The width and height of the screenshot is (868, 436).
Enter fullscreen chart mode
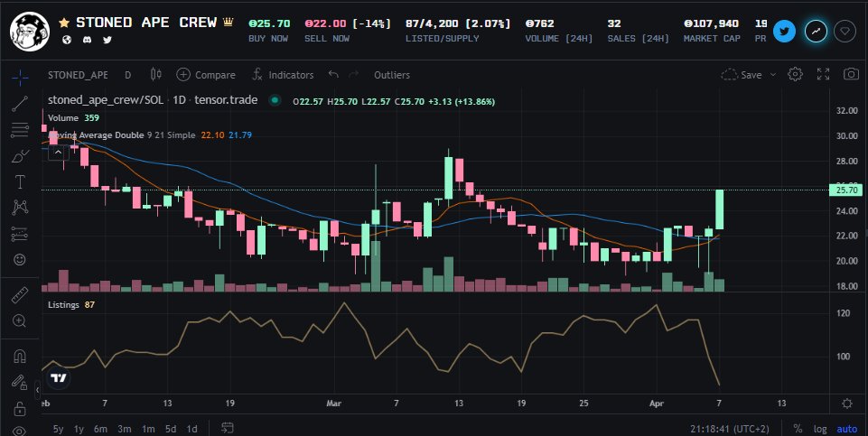point(823,74)
